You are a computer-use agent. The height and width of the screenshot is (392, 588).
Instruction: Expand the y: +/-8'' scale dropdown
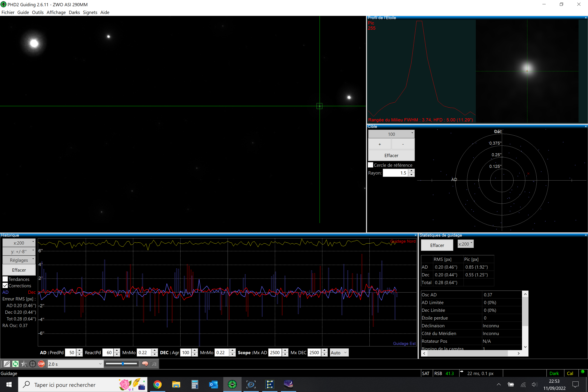point(19,251)
